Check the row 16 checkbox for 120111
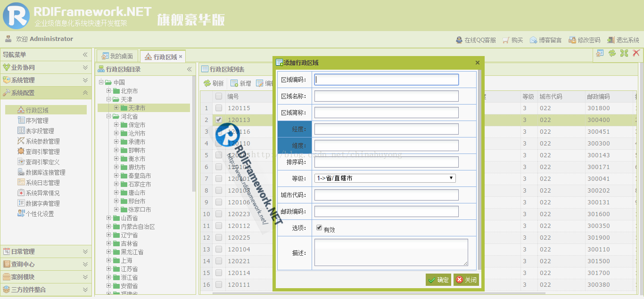644x299 pixels. (x=219, y=284)
